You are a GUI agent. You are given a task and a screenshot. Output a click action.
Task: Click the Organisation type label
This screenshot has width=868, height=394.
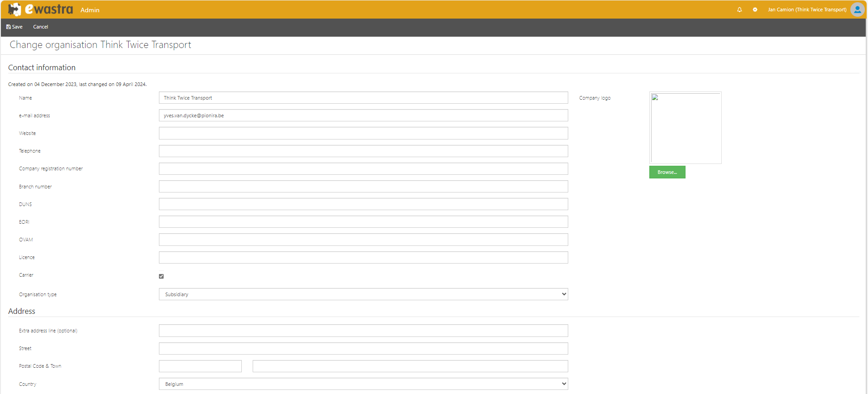click(x=38, y=294)
